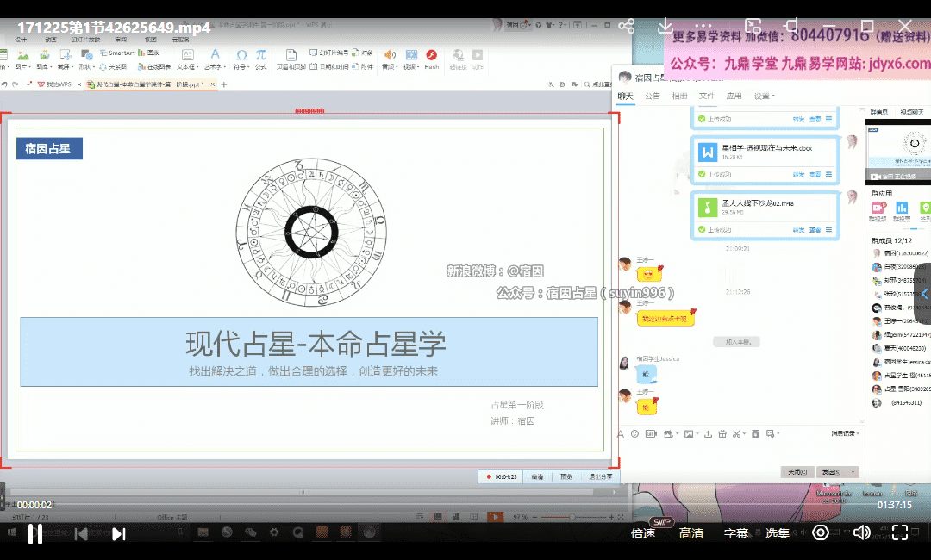Download the video using the download icon
The height and width of the screenshot is (560, 931).
(665, 26)
